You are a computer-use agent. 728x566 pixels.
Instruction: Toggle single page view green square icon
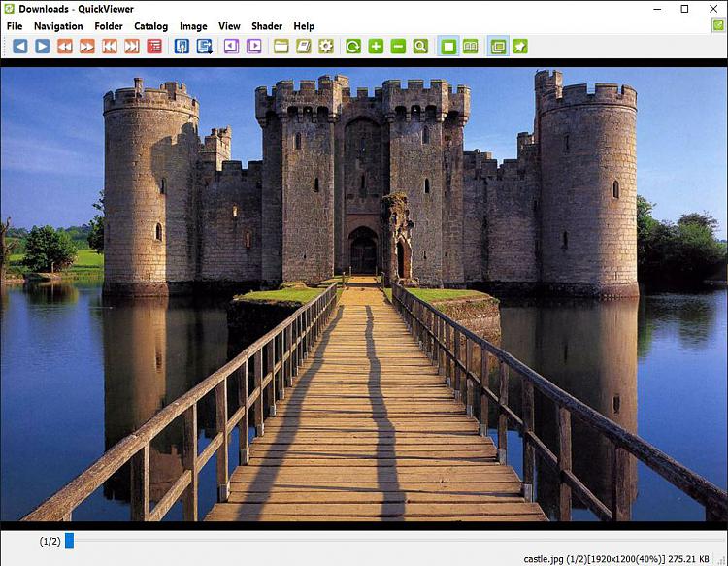point(448,47)
